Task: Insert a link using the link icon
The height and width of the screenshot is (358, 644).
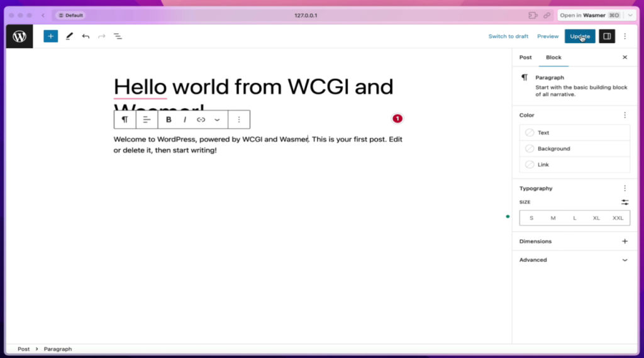Action: (x=201, y=119)
